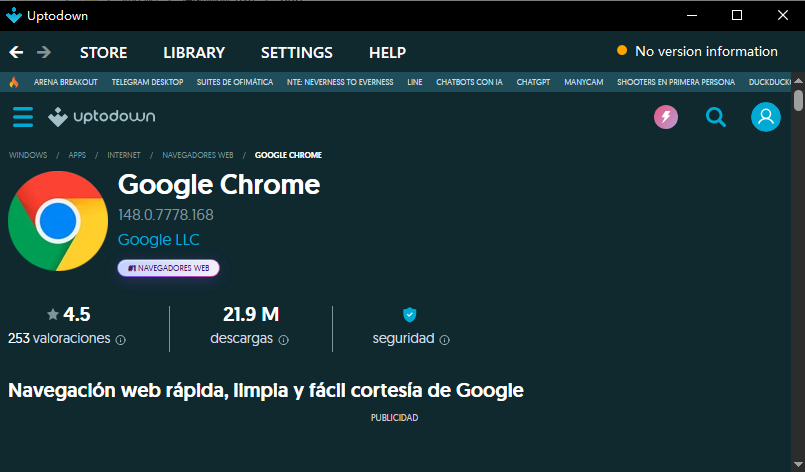This screenshot has width=805, height=472.
Task: Open the LIBRARY tab
Action: (x=194, y=52)
